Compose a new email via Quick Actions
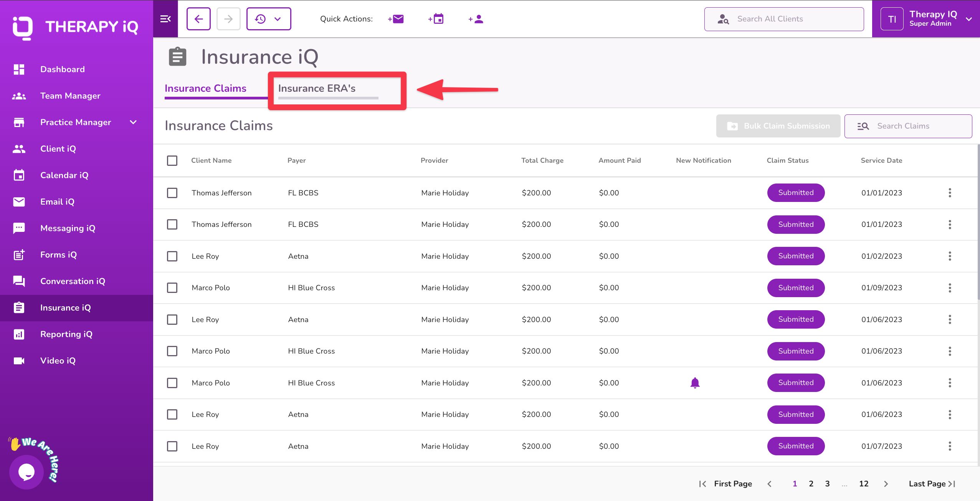 395,19
